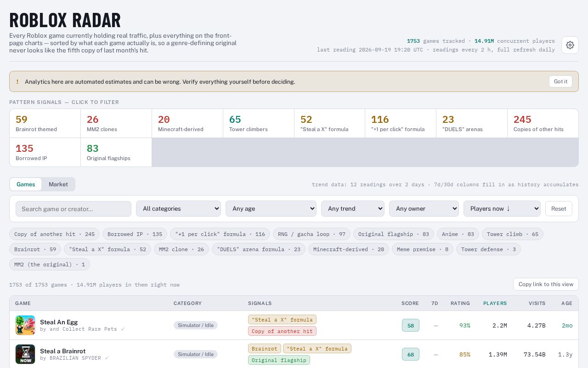The width and height of the screenshot is (588, 368).
Task: Dismiss the warning with Got it
Action: (560, 81)
